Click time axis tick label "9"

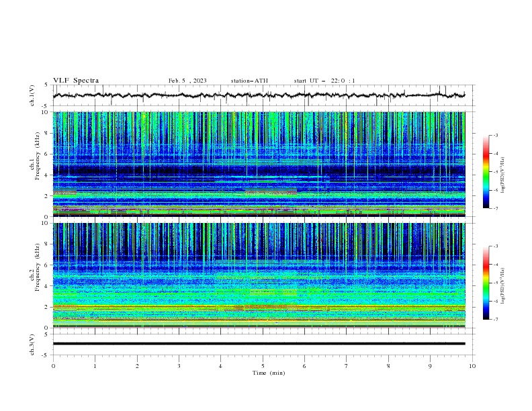(430, 366)
